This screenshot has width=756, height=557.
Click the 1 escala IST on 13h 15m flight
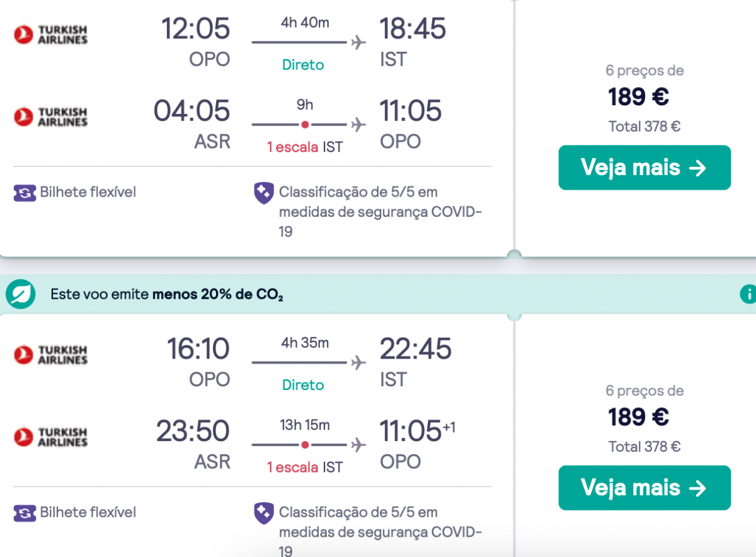305,468
